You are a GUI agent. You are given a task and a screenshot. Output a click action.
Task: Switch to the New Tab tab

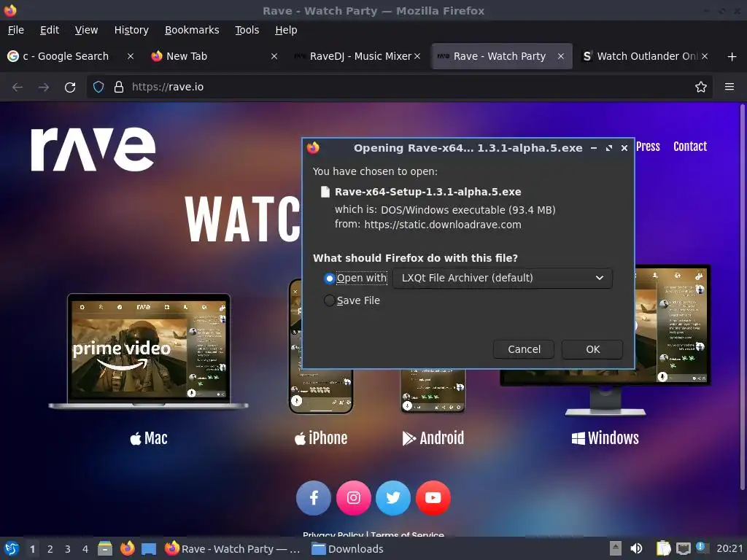(x=214, y=56)
